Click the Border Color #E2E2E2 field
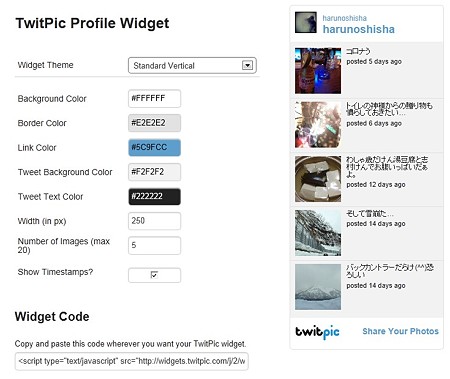The image size is (450, 379). [x=154, y=123]
